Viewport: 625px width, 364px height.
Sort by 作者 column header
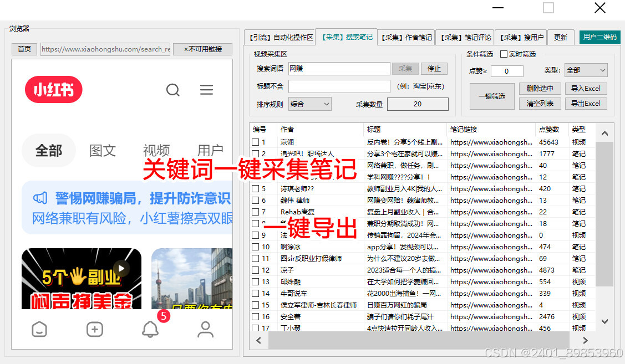click(320, 130)
